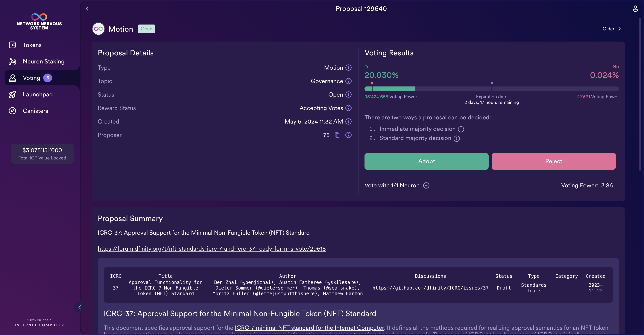Show info for Reward Status Accepting Votes
Screen dimensions: 644x335
pos(348,108)
